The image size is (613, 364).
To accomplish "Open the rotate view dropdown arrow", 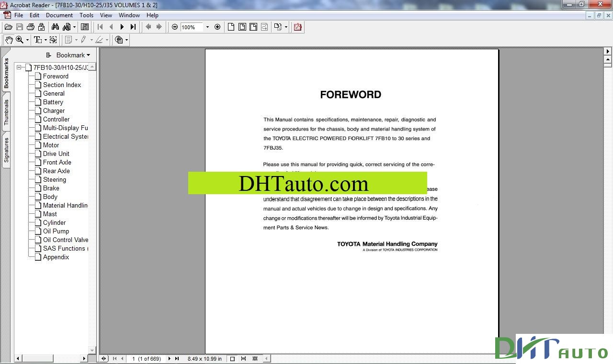I will 286,27.
